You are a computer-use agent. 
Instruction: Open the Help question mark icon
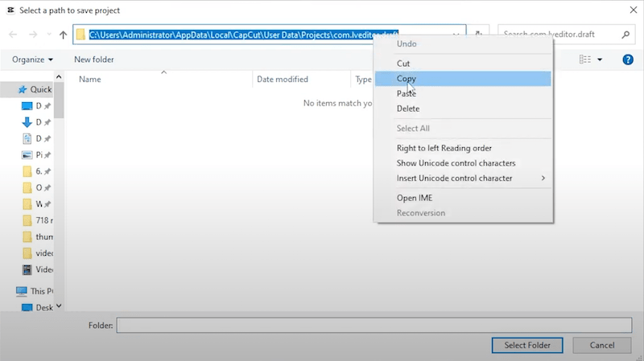pos(628,59)
